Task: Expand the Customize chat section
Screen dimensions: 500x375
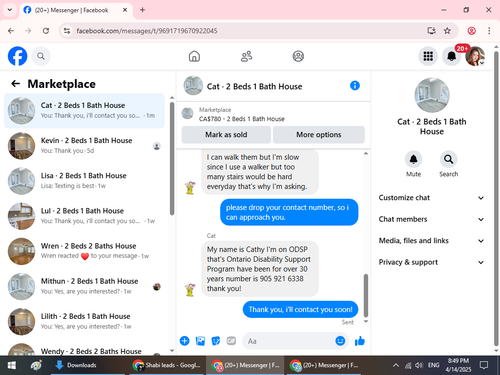Action: click(x=431, y=198)
